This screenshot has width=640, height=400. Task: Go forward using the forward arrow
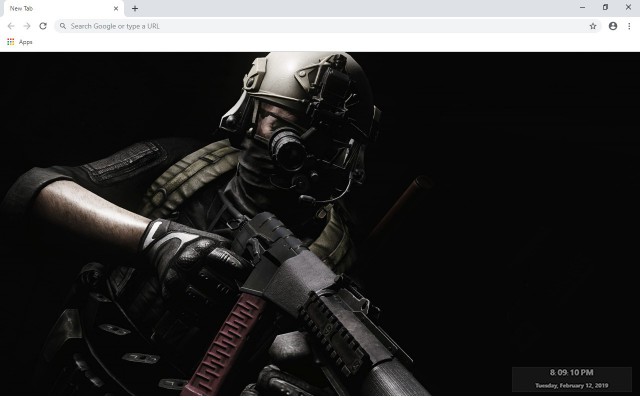pos(27,26)
